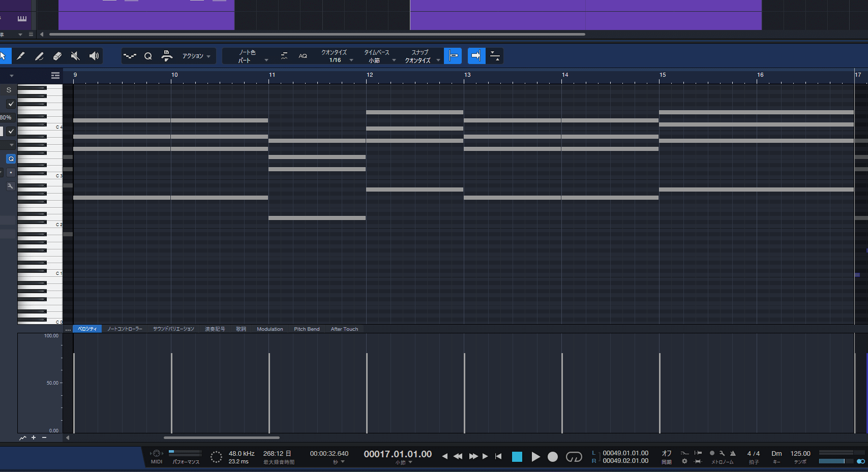Click the MIDI monitor icon

click(157, 454)
